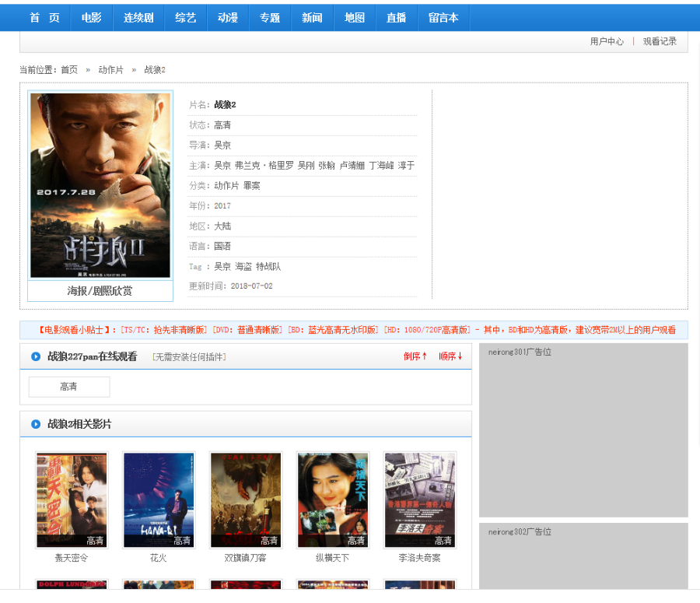
Task: Click the 双旗镇刀客 title link
Action: point(246,558)
